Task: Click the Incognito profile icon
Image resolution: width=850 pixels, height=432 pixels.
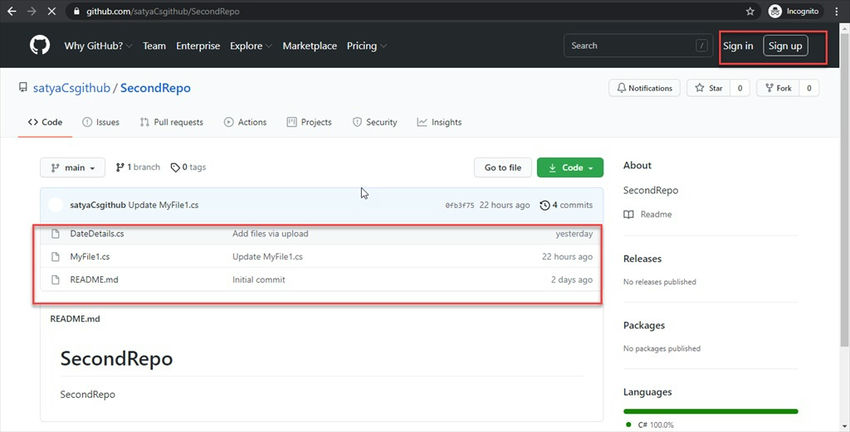Action: click(x=775, y=11)
